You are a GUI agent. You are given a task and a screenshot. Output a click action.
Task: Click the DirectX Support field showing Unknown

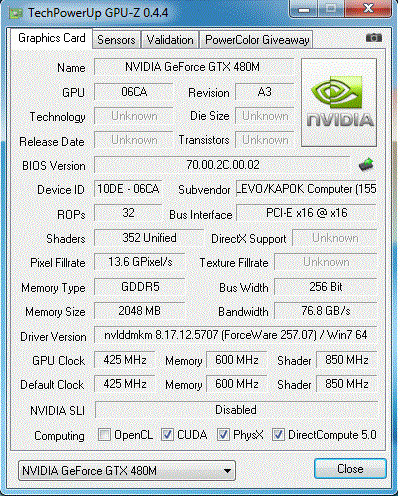[x=335, y=238]
